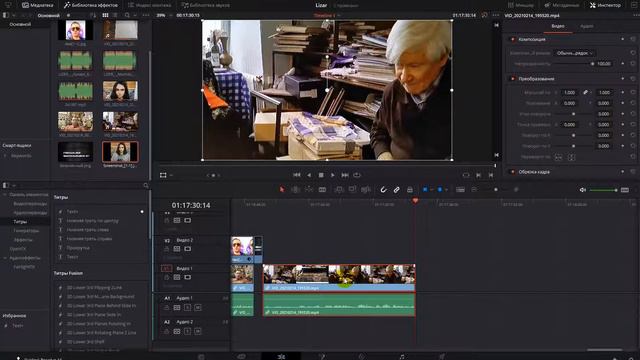This screenshot has height=360, width=640.
Task: Play the timeline in reverse
Action: point(309,175)
